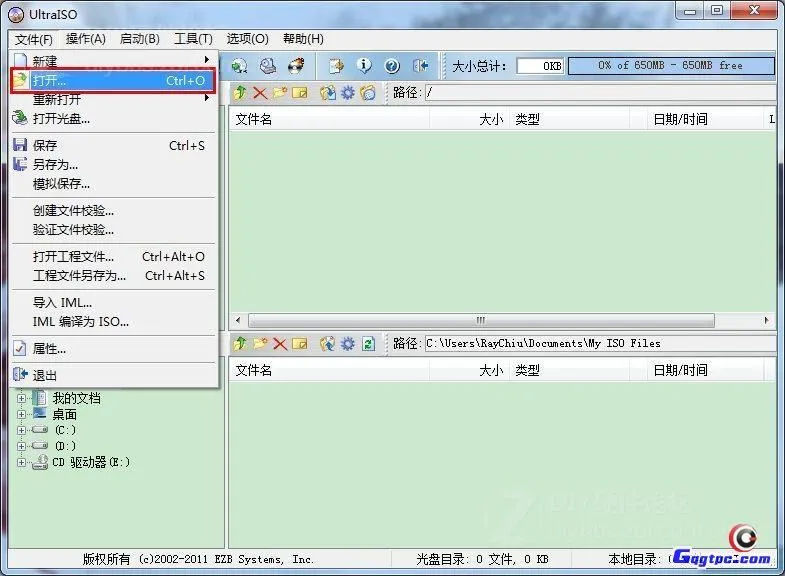This screenshot has width=785, height=576.
Task: Click the scrollbar left arrow in image pane
Action: (x=238, y=320)
